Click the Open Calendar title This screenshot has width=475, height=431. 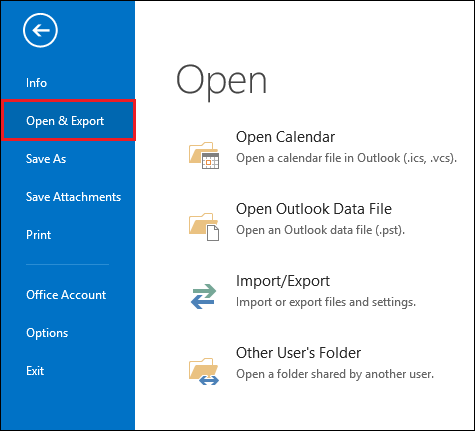coord(285,137)
